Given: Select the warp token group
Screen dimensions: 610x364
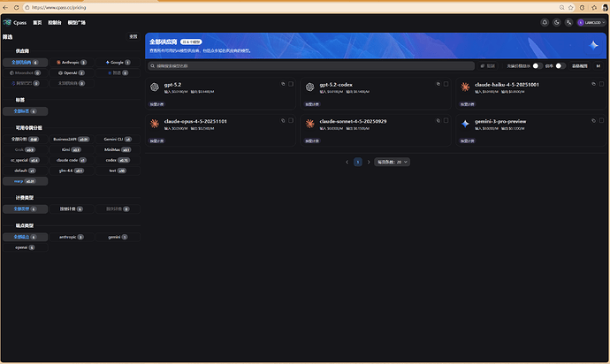Looking at the screenshot, I should [x=26, y=181].
